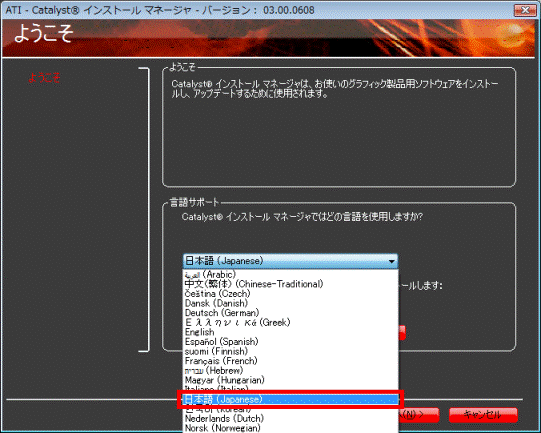Screen dimensions: 541x433
Task: Select suomi (Finnish) entry
Action: click(x=291, y=352)
